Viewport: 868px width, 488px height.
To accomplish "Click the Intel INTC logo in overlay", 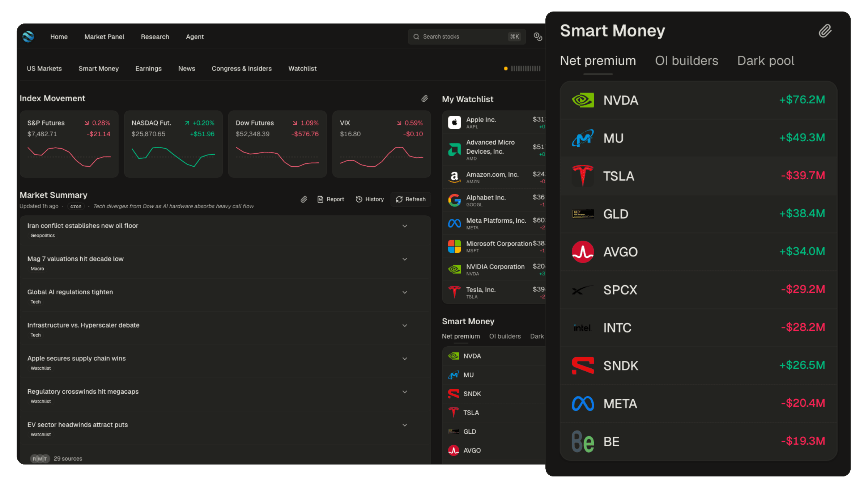I will pos(583,328).
